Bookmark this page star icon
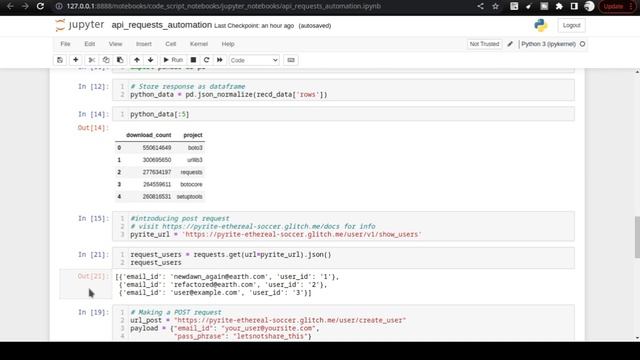 point(496,6)
